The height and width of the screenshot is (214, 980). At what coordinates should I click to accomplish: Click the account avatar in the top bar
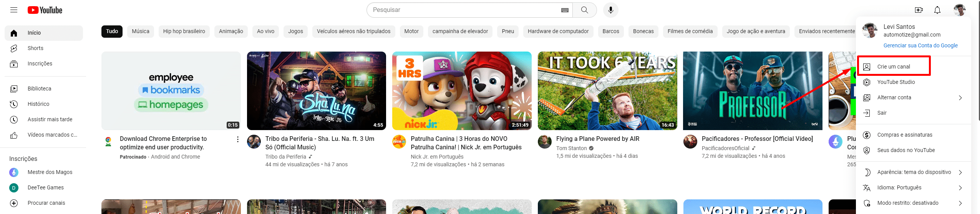point(960,10)
